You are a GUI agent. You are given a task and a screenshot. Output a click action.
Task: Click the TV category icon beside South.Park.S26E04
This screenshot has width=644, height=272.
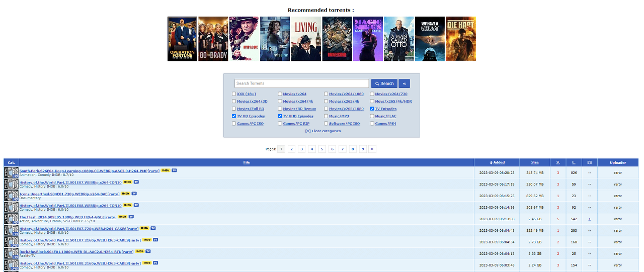point(12,172)
